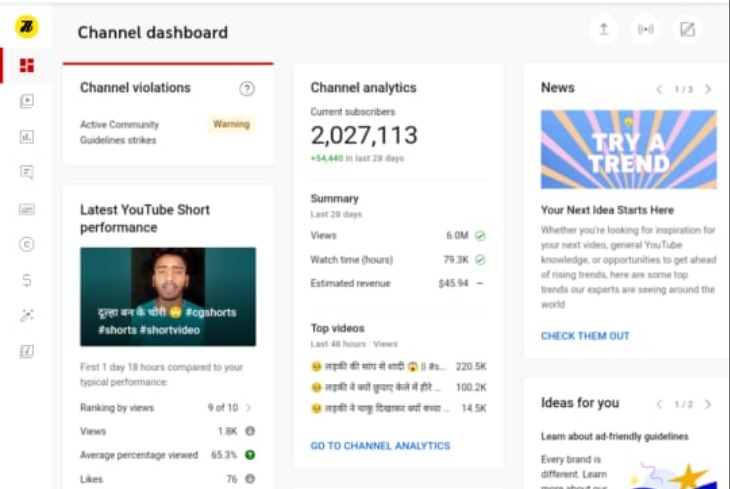The height and width of the screenshot is (489, 730).
Task: Open the latest Short video thumbnail
Action: (168, 297)
